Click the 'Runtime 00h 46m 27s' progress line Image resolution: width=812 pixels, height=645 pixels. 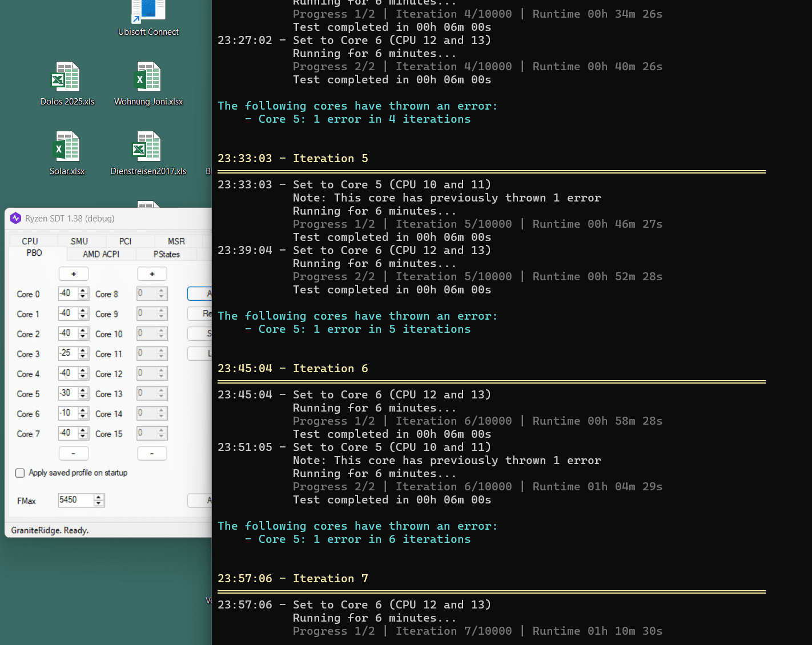(477, 224)
